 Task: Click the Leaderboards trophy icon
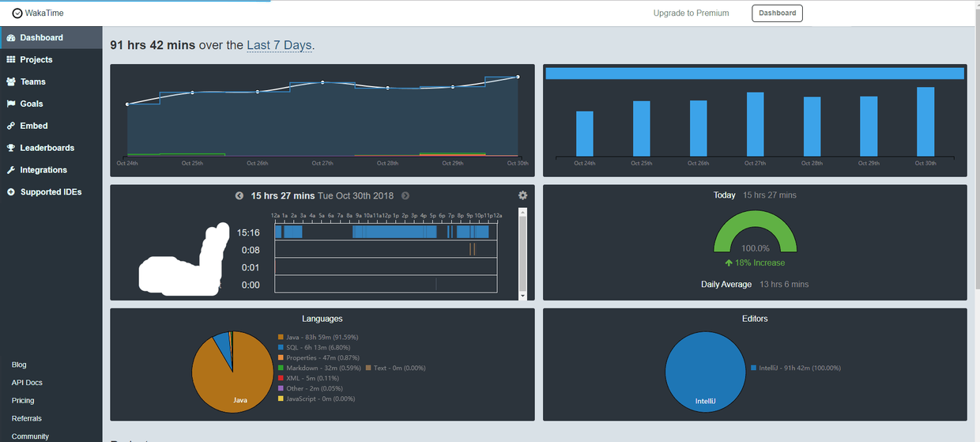point(11,148)
